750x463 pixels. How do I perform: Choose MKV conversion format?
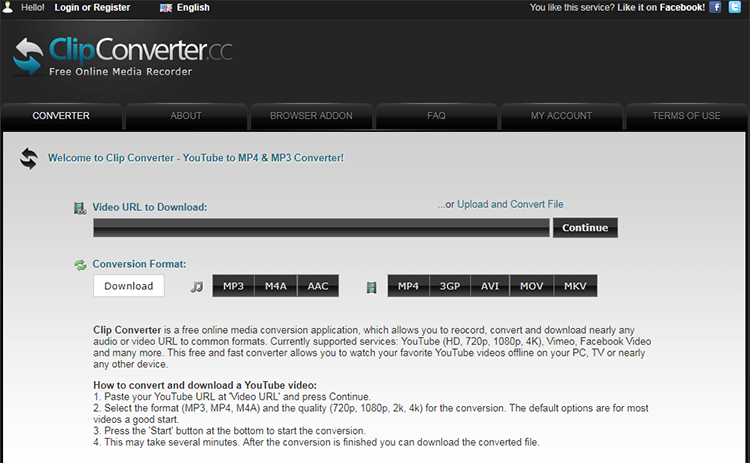575,286
